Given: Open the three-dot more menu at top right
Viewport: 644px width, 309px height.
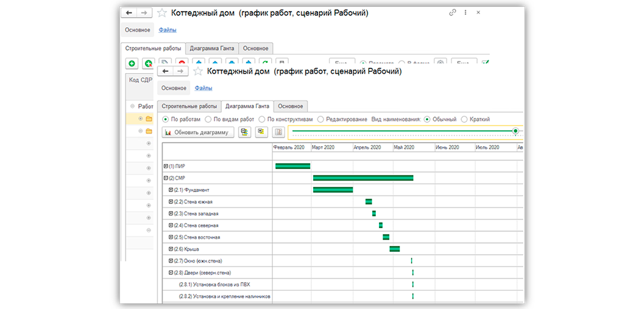Looking at the screenshot, I should pos(465,13).
